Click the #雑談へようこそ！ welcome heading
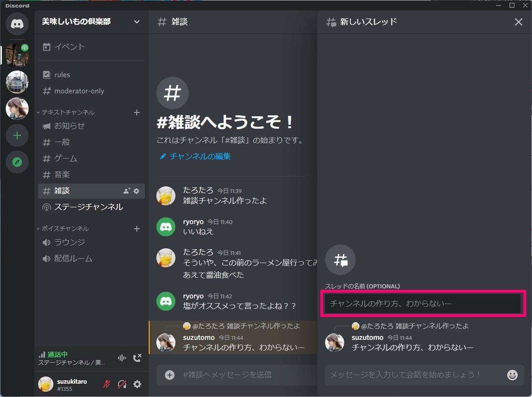This screenshot has height=397, width=532. coord(225,122)
